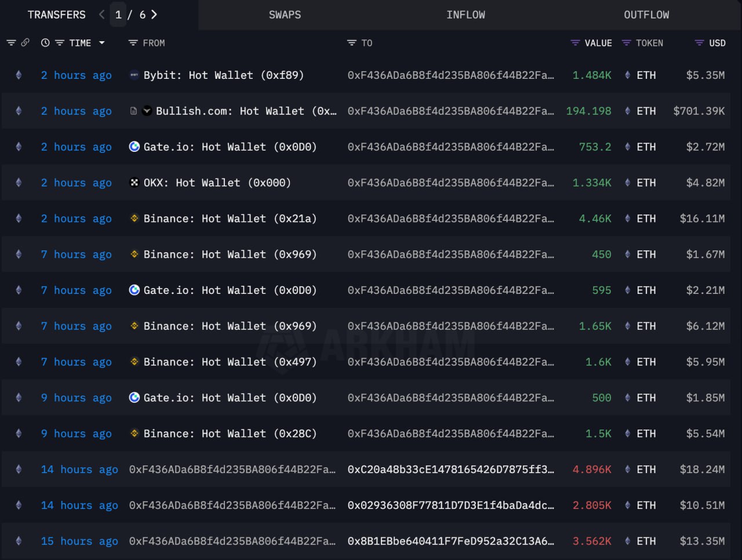Open VALUE column filter
The height and width of the screenshot is (560, 742).
(575, 43)
